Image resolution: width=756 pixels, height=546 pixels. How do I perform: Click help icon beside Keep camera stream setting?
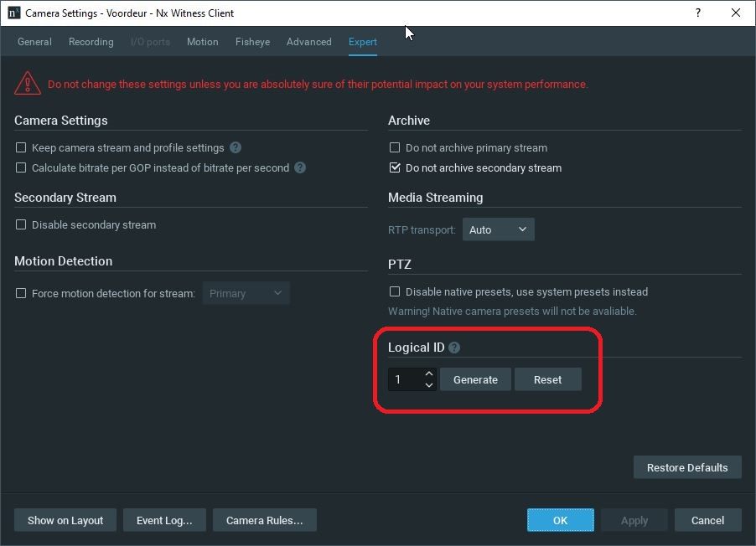click(x=236, y=147)
